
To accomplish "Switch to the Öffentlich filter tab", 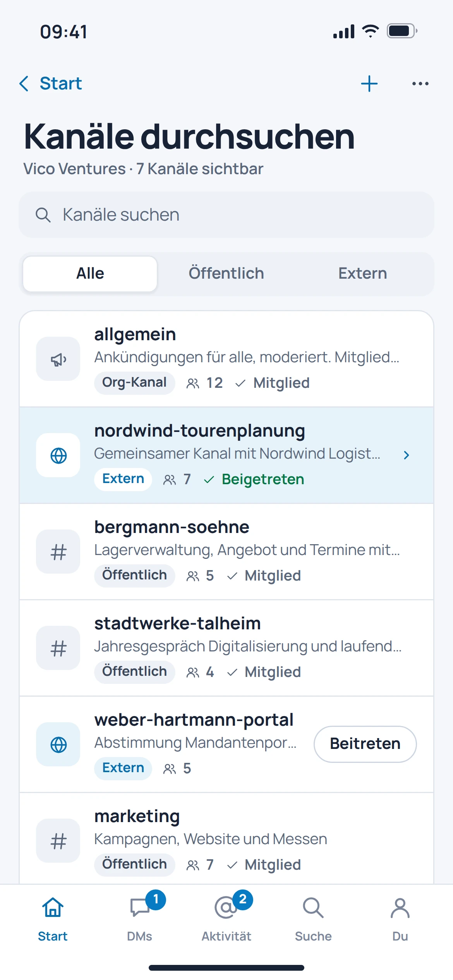I will 226,274.
